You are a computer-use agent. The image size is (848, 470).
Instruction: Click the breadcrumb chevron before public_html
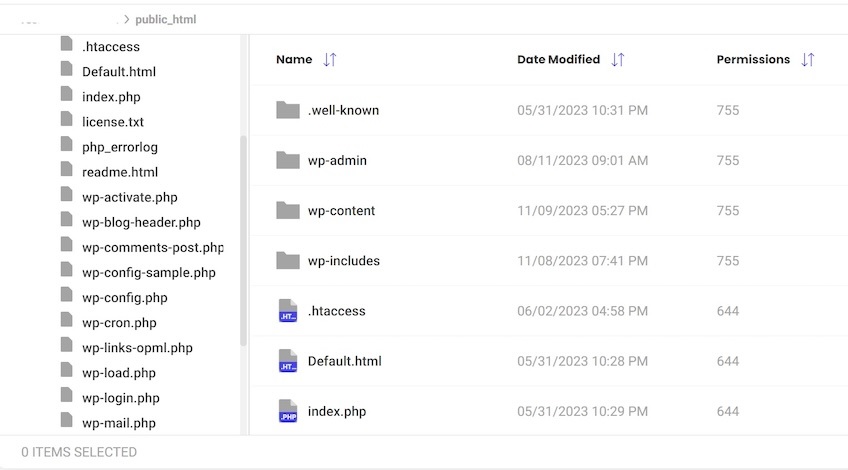coord(127,19)
